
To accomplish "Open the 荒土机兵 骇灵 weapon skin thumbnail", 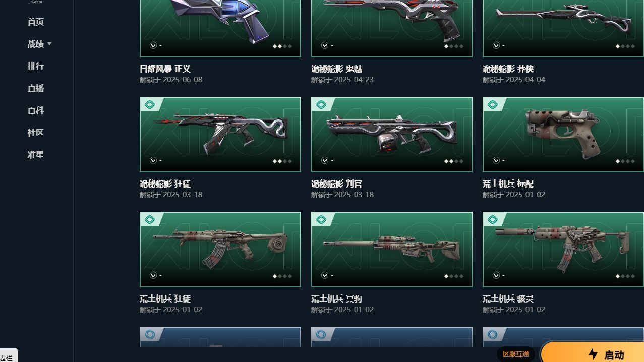I will (563, 250).
